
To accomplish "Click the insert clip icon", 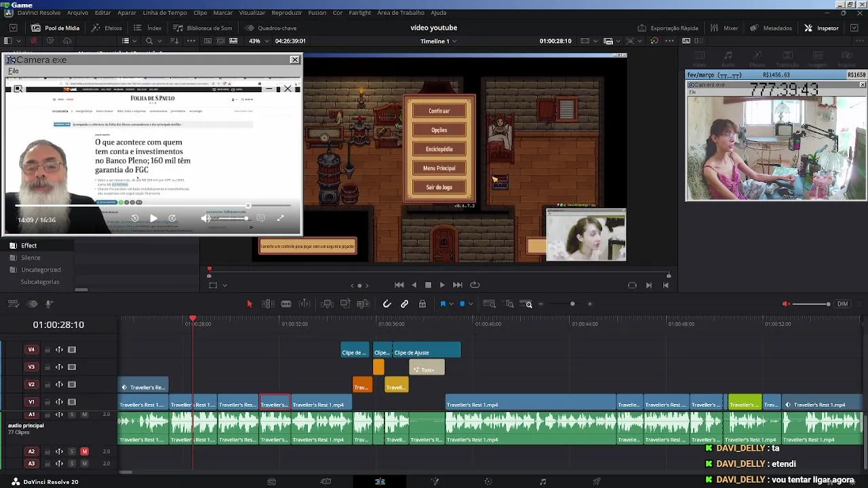I will pyautogui.click(x=327, y=304).
